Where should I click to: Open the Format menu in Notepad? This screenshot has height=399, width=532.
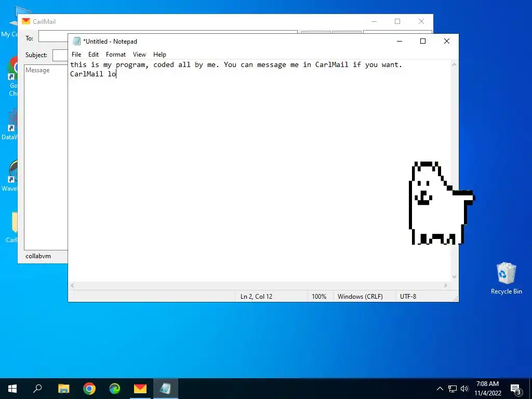(116, 55)
